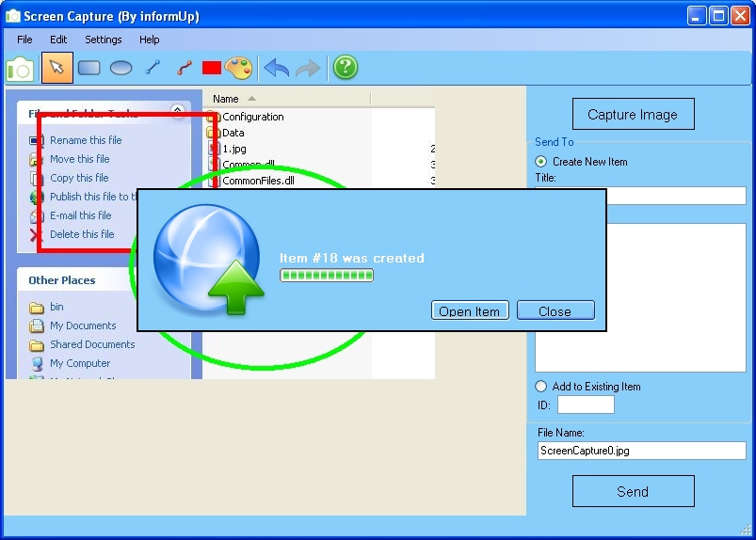This screenshot has height=540, width=756.
Task: Open the Edit menu
Action: pos(58,40)
